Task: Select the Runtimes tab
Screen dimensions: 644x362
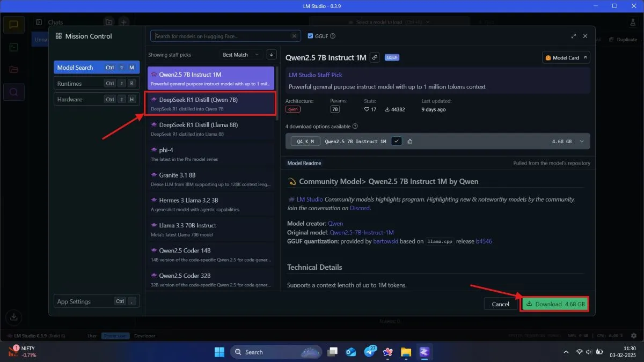Action: [x=97, y=83]
